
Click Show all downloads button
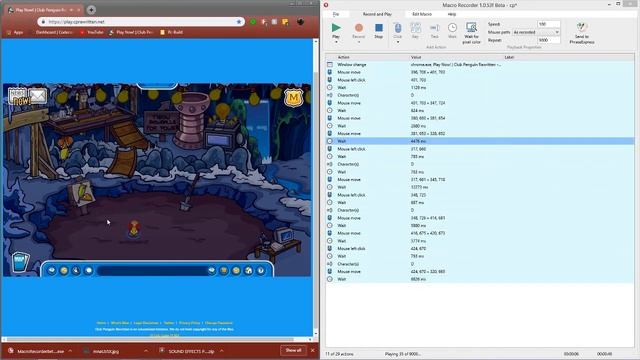coord(293,350)
